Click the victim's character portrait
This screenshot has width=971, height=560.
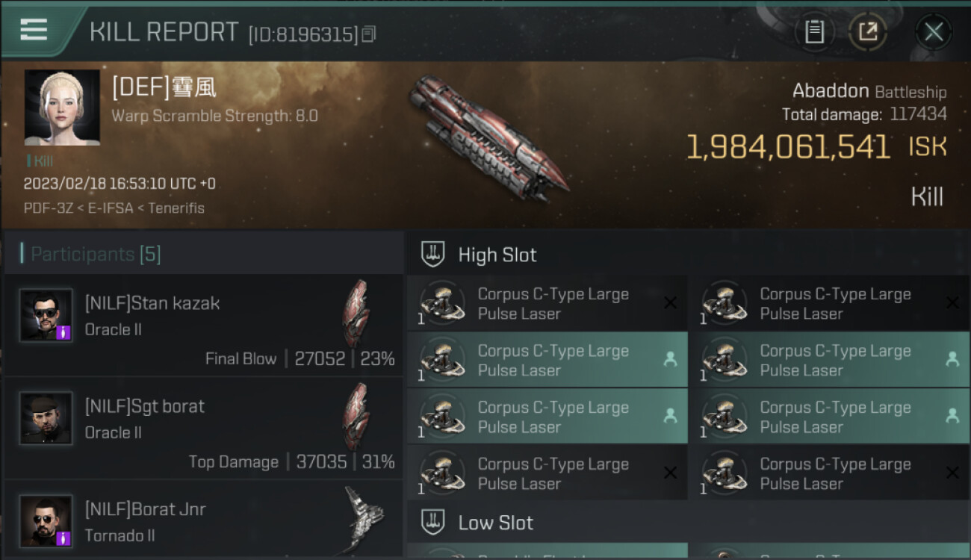[x=62, y=108]
